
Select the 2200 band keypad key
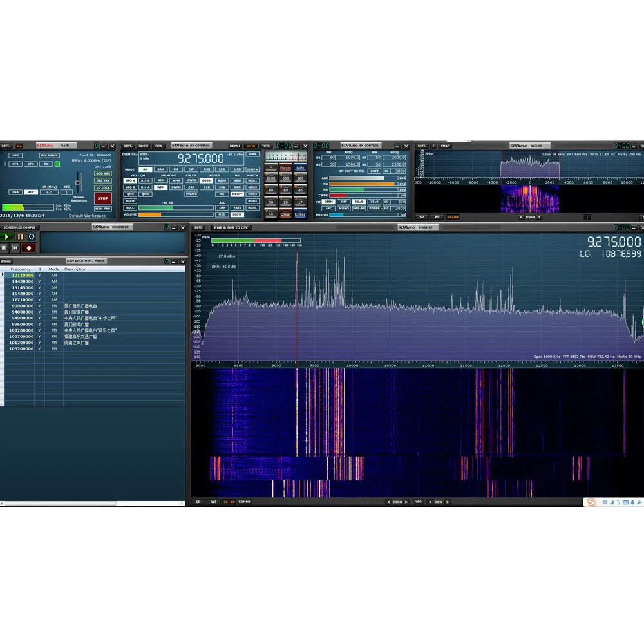click(x=270, y=178)
